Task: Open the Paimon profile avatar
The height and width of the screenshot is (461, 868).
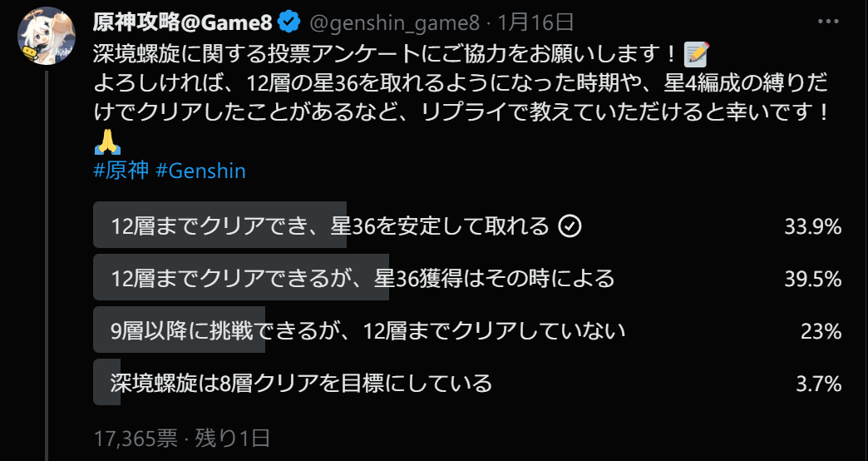Action: [47, 36]
